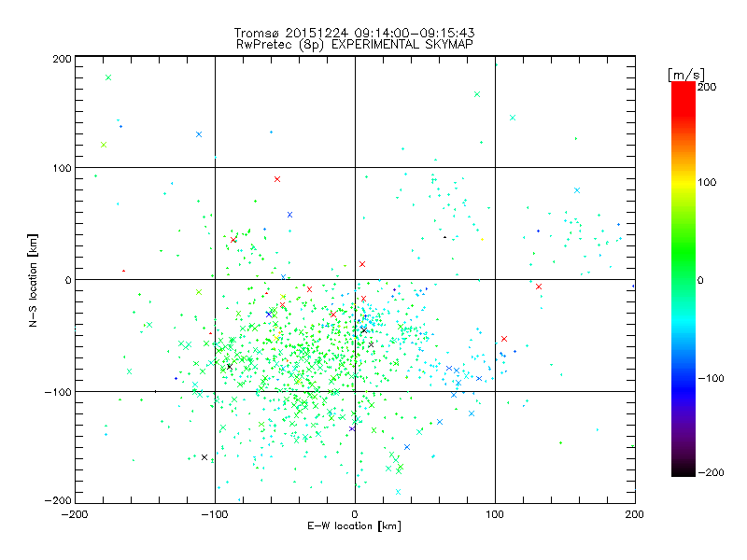
Task: Click the subtitle 'RwPretec (8p) EXPERIMENTAL SKYMAP'
Action: tap(355, 45)
